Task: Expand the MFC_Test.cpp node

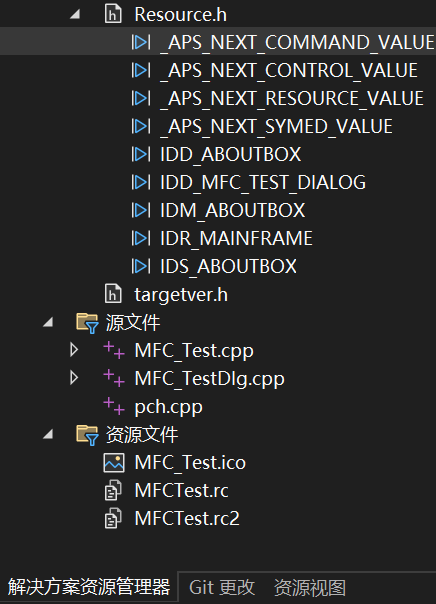Action: 74,350
